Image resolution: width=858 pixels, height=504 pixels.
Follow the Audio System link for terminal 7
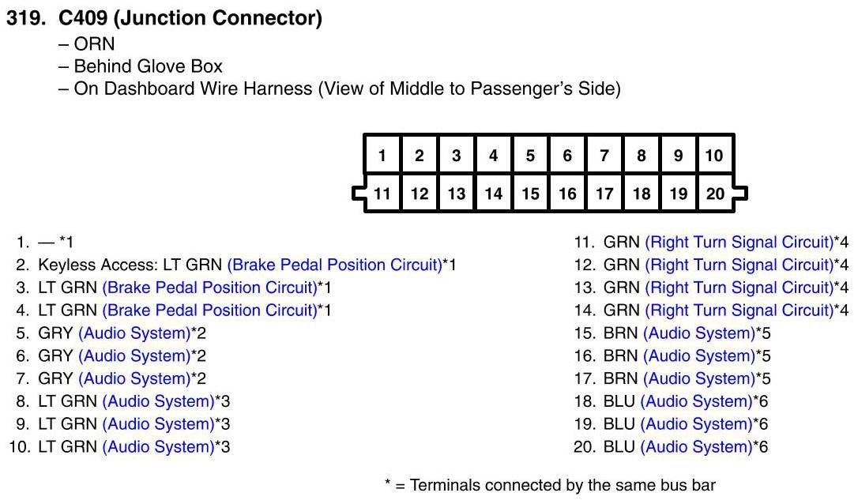134,379
